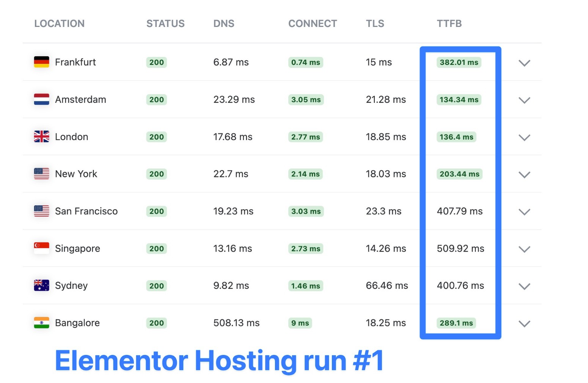Click the 200 status badge for Amsterdam
588x383 pixels.
click(x=157, y=99)
